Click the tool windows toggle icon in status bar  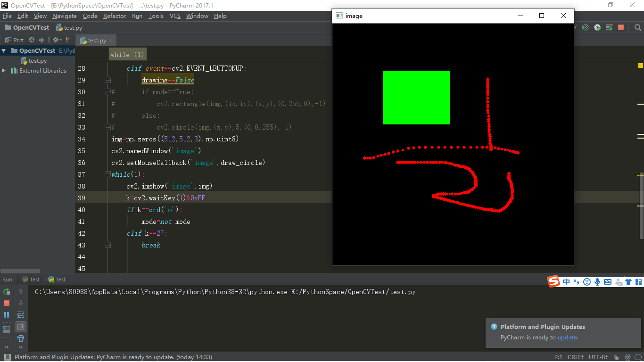click(7, 357)
